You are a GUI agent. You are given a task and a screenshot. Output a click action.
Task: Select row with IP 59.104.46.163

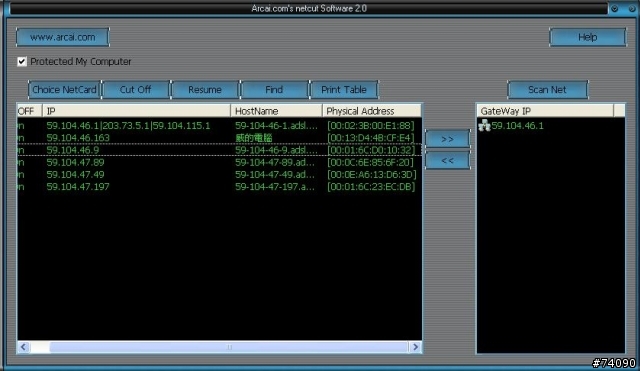pyautogui.click(x=219, y=138)
